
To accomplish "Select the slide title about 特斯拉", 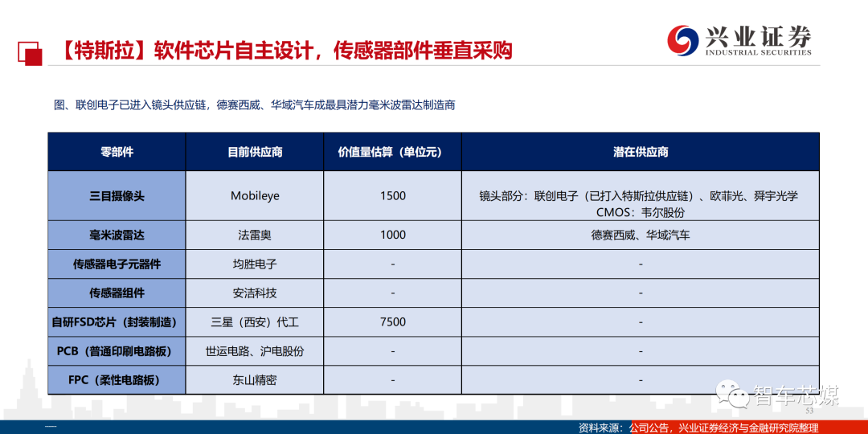I will click(284, 51).
